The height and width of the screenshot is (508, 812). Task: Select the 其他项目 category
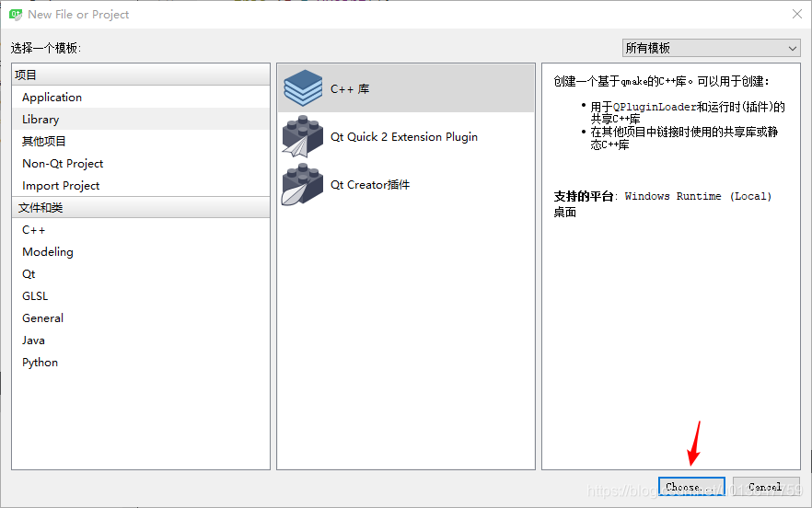(140, 141)
